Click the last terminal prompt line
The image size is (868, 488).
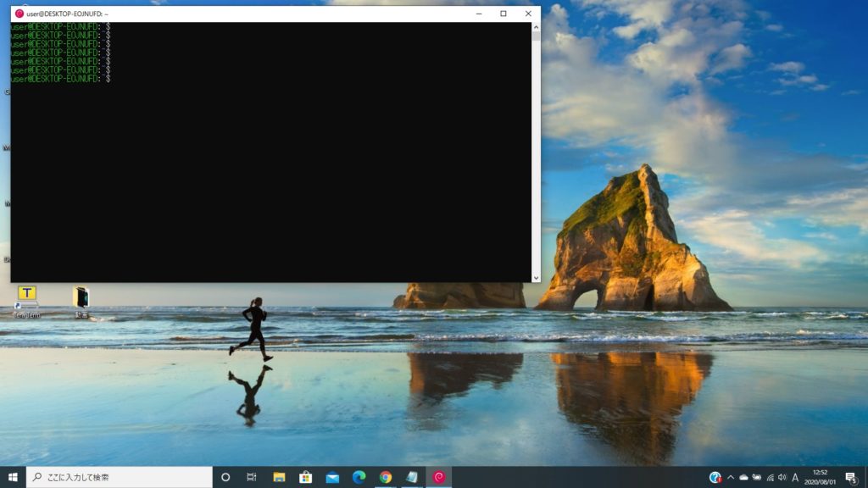pos(61,79)
